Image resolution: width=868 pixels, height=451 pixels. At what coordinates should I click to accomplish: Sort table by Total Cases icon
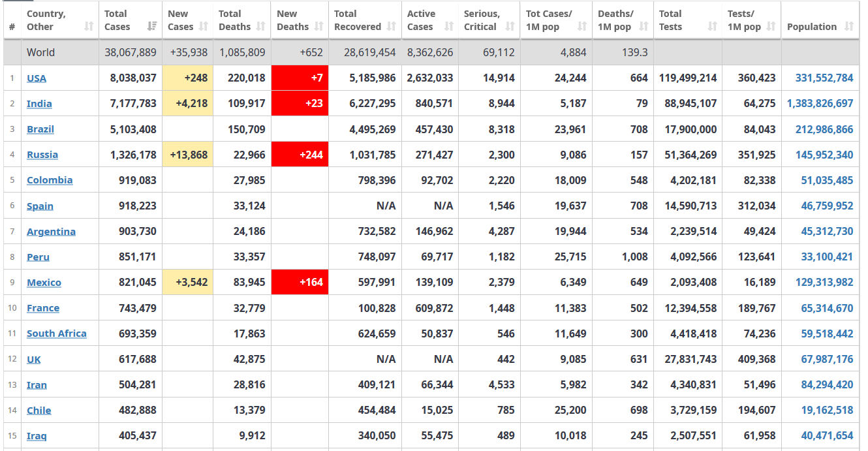pyautogui.click(x=151, y=27)
